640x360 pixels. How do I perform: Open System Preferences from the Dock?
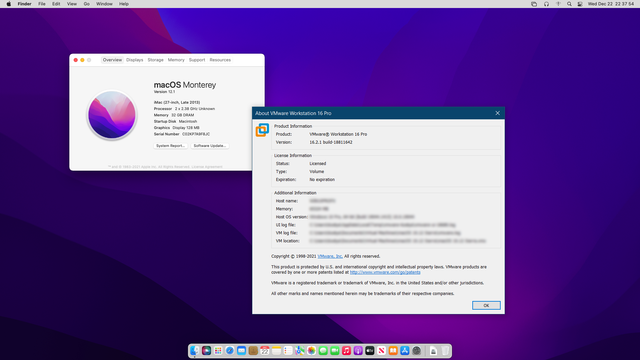[x=416, y=351]
